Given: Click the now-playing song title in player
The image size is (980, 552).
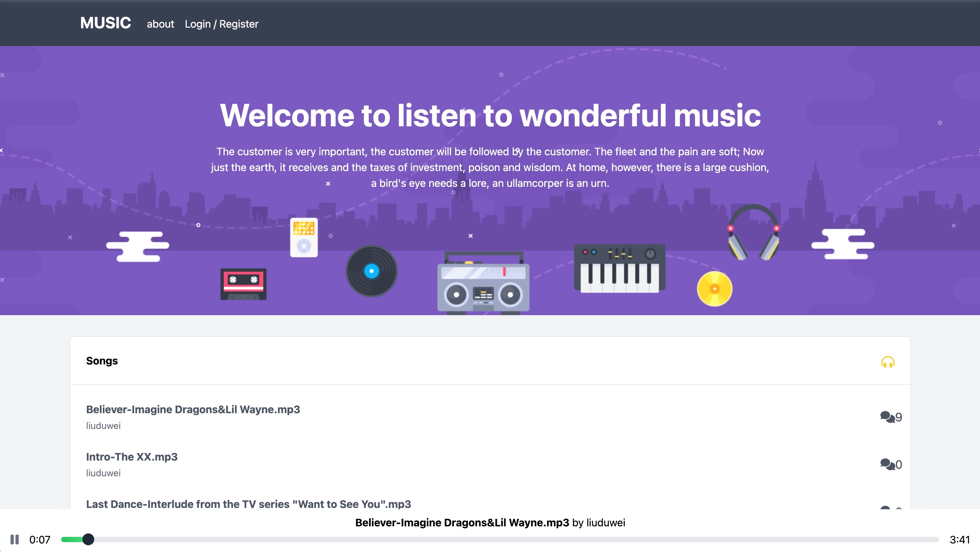Looking at the screenshot, I should pos(462,522).
